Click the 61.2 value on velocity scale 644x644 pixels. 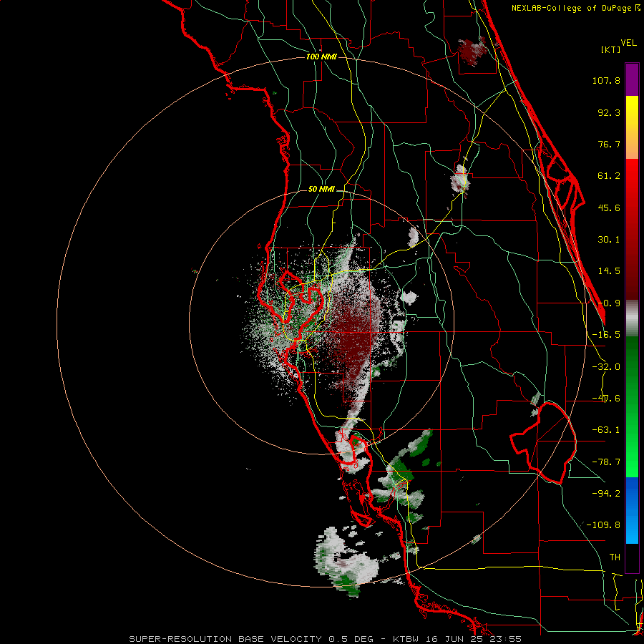click(x=609, y=176)
